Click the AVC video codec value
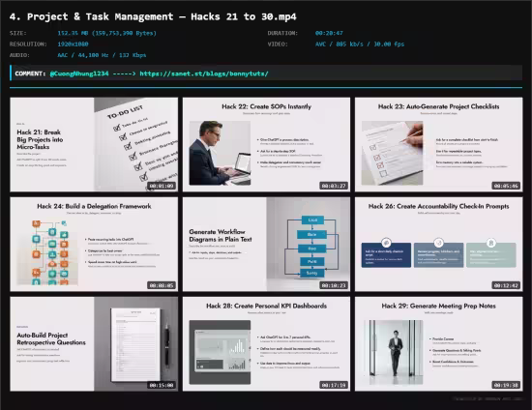Viewport: 532px width, 410px height. click(360, 44)
